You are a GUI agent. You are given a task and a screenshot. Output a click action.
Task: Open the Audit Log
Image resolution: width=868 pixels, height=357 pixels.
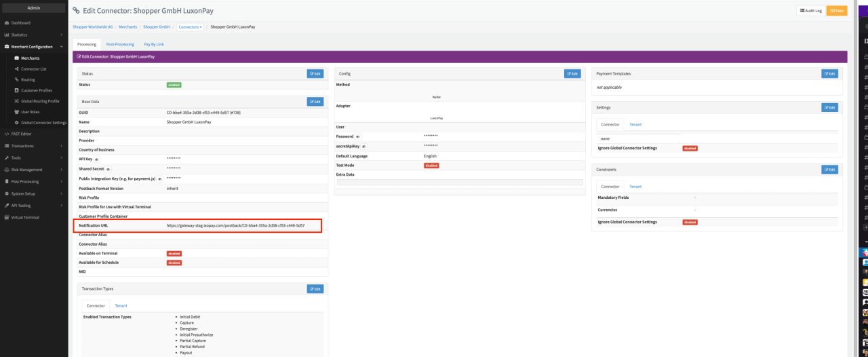click(810, 11)
